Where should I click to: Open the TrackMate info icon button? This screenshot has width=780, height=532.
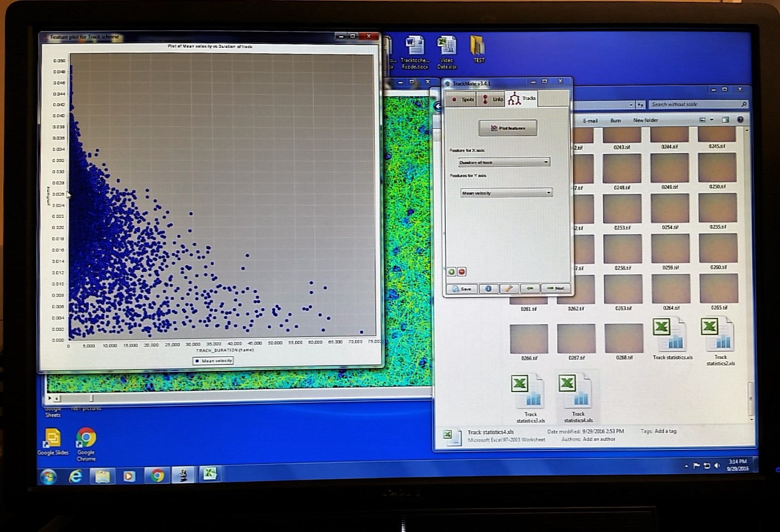point(488,288)
